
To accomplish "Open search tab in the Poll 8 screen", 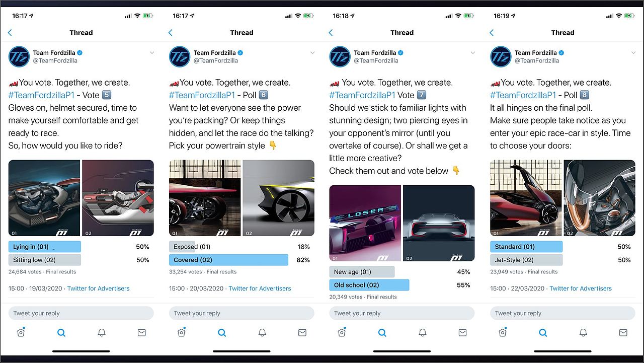I will (x=543, y=333).
